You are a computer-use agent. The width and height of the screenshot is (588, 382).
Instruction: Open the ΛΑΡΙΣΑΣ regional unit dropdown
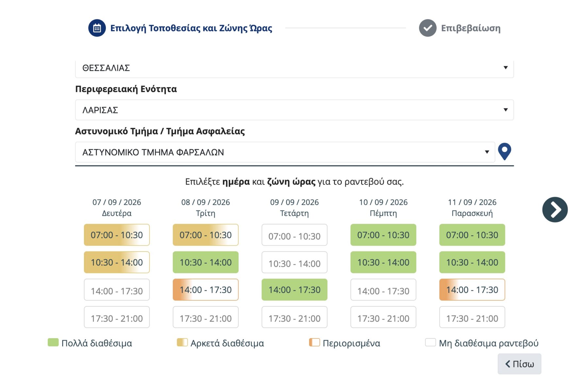click(x=294, y=110)
